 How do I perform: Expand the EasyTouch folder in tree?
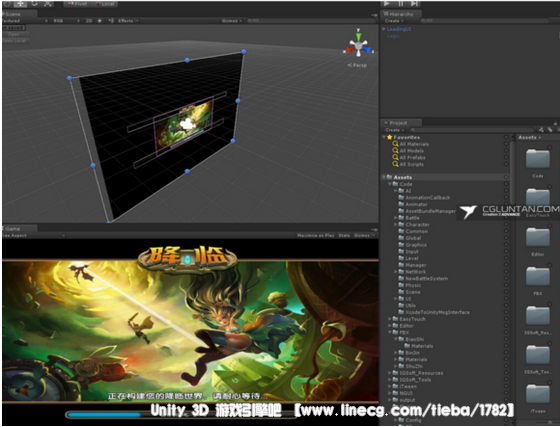pyautogui.click(x=390, y=319)
